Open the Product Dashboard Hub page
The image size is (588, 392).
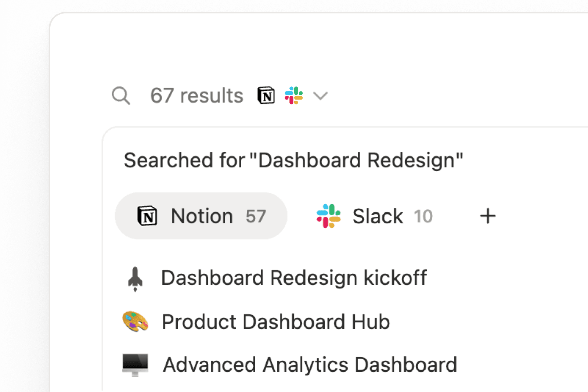pos(275,322)
